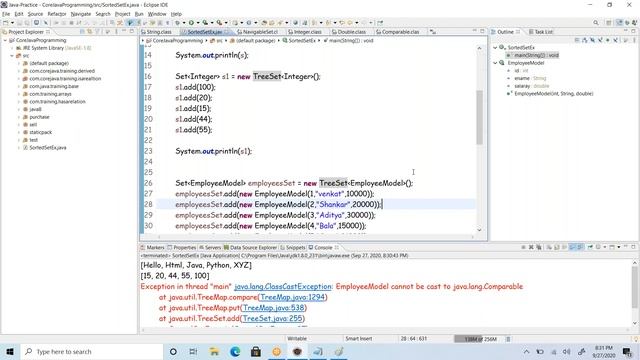The width and height of the screenshot is (640, 360).
Task: Click the volume speaker tray icon
Action: 567,351
